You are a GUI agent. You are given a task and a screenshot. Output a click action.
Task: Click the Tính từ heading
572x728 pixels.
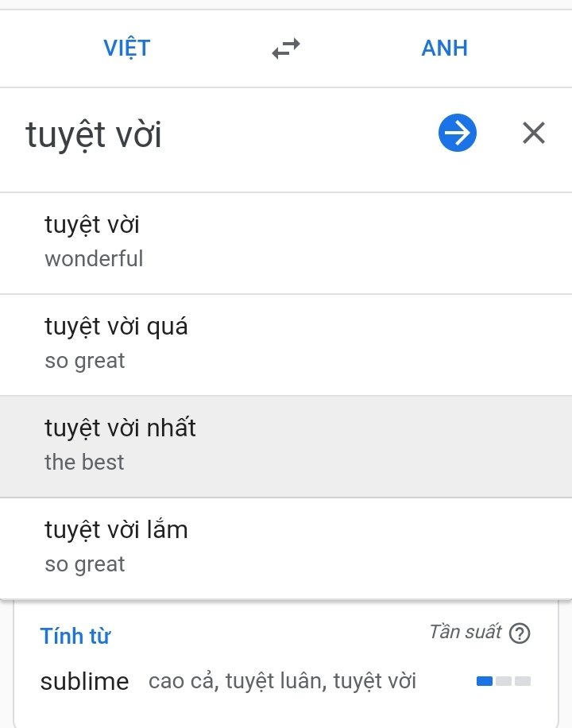click(75, 636)
